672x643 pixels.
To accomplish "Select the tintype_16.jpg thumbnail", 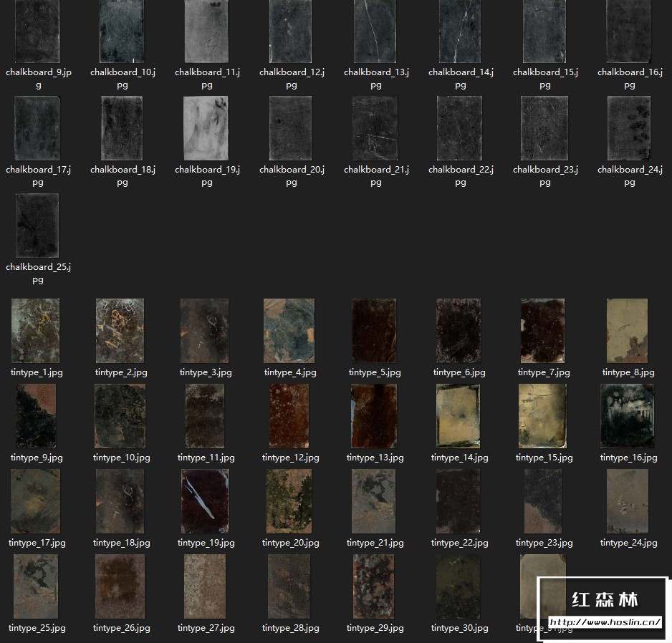I will tap(628, 416).
